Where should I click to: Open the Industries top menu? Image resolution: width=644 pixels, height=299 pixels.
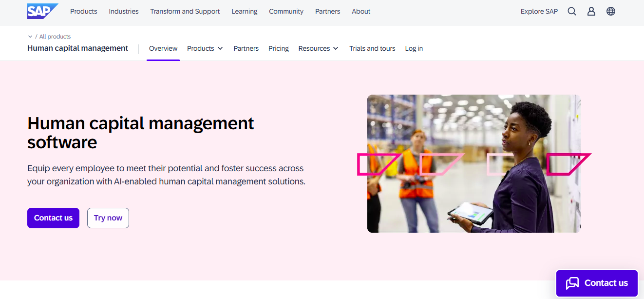tap(124, 11)
